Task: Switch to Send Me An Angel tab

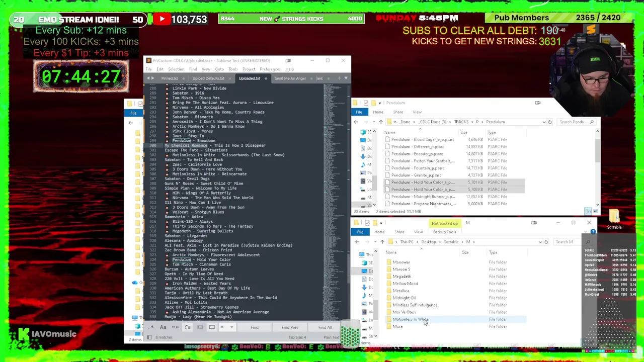Action: click(x=290, y=78)
